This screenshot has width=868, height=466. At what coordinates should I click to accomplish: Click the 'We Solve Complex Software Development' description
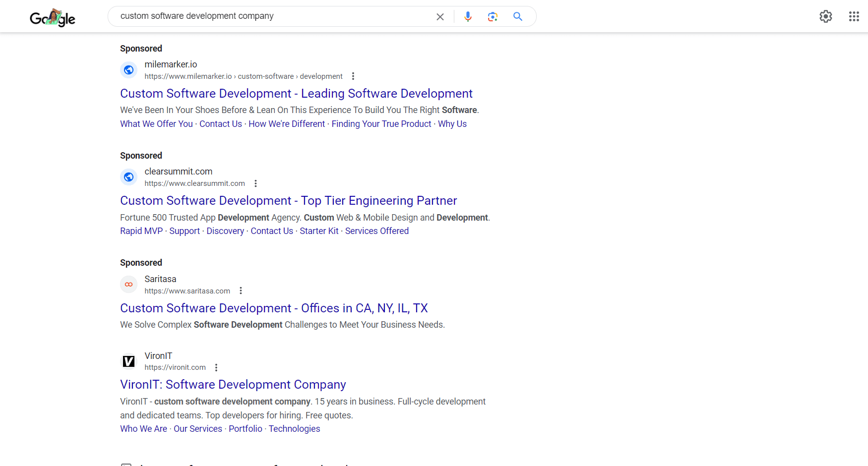click(282, 325)
